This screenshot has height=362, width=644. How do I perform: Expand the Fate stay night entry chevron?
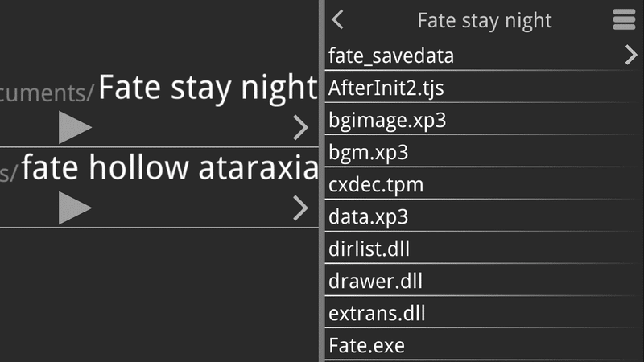(300, 127)
